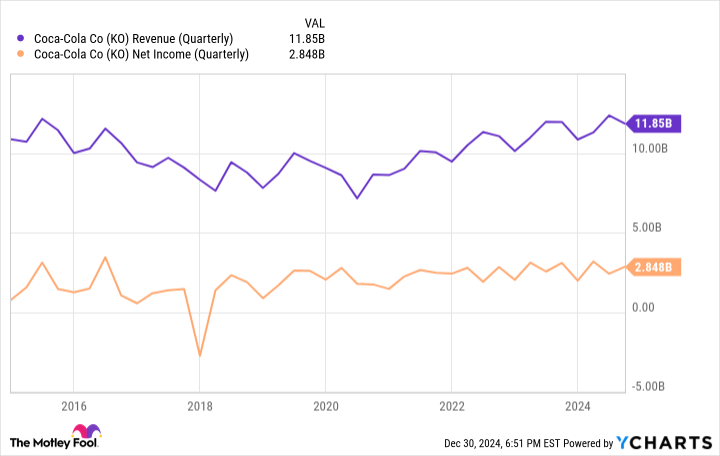Click the 2022 x-axis label
The width and height of the screenshot is (720, 456).
coord(451,406)
